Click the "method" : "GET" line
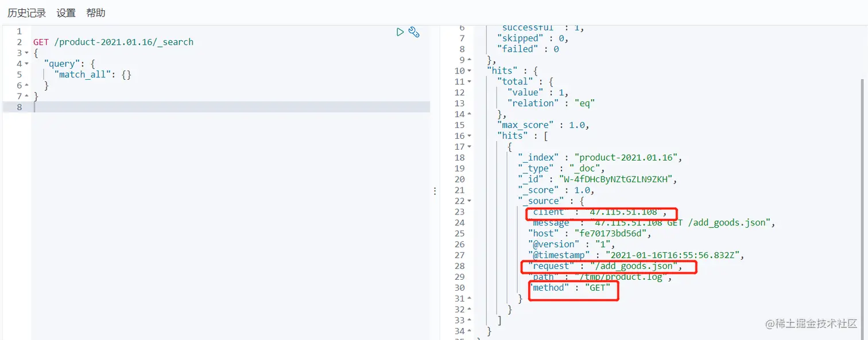 pos(569,288)
